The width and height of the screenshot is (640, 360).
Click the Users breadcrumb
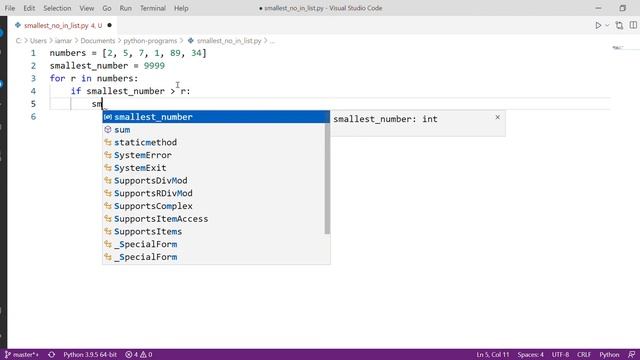point(38,41)
